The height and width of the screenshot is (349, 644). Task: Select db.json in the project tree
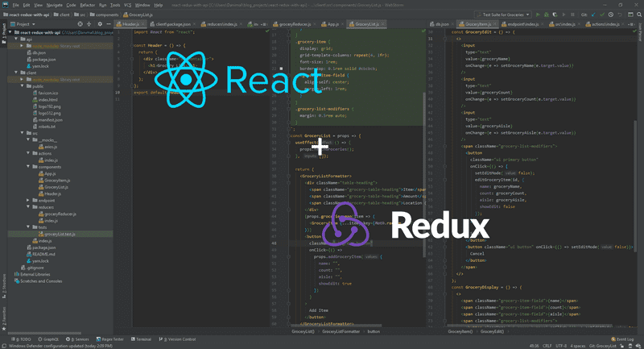[39, 52]
